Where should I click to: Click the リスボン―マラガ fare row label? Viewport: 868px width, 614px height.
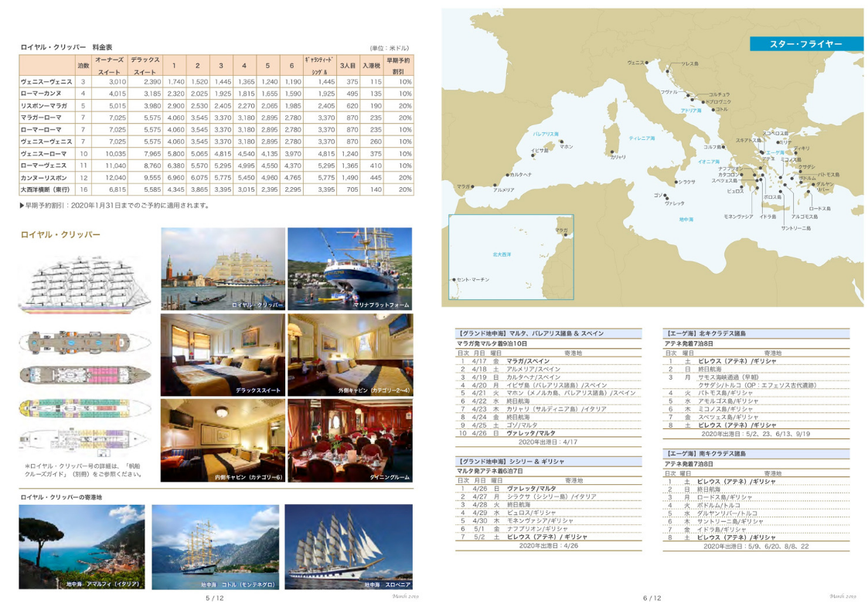(44, 106)
